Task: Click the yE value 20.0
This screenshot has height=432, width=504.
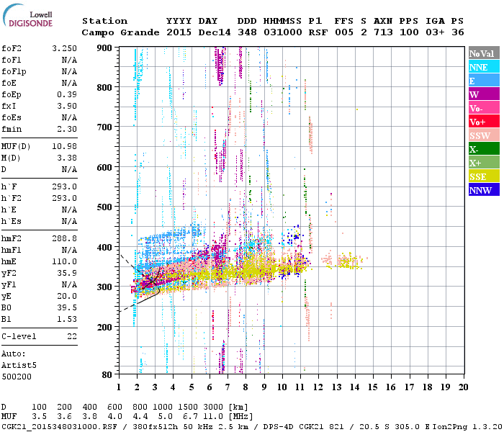Action: [67, 297]
